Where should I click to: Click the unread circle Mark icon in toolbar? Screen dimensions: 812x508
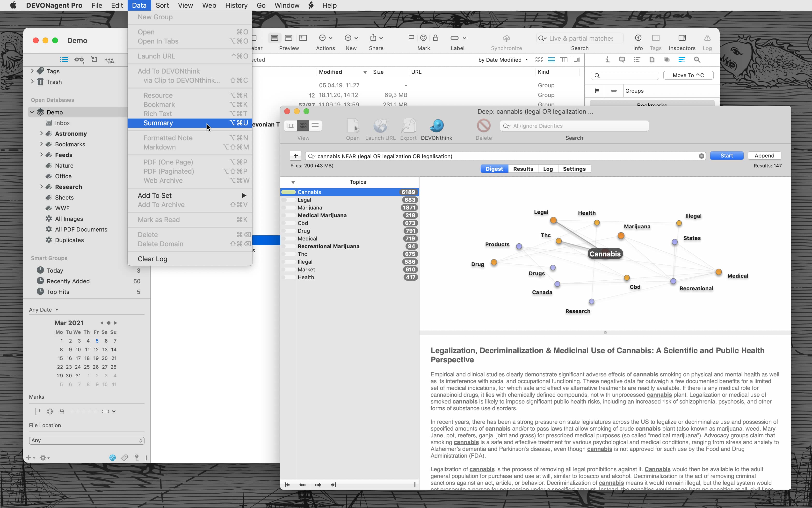pyautogui.click(x=423, y=38)
